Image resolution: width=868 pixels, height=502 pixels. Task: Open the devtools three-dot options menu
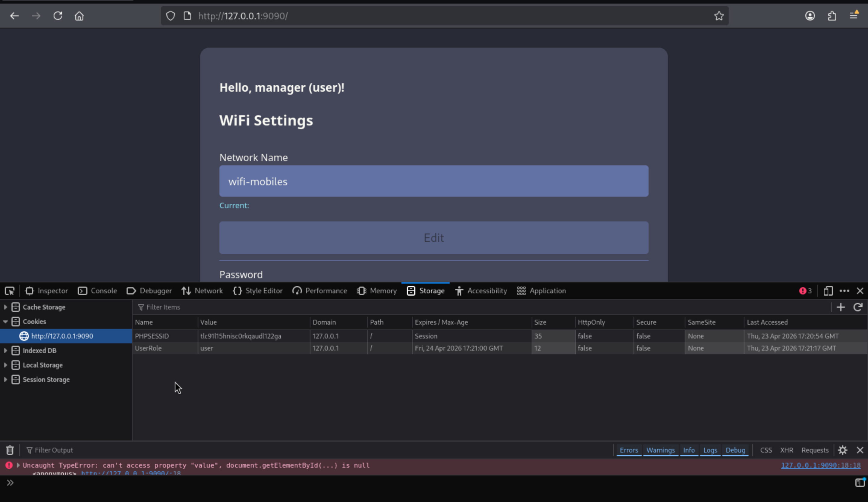pyautogui.click(x=844, y=291)
